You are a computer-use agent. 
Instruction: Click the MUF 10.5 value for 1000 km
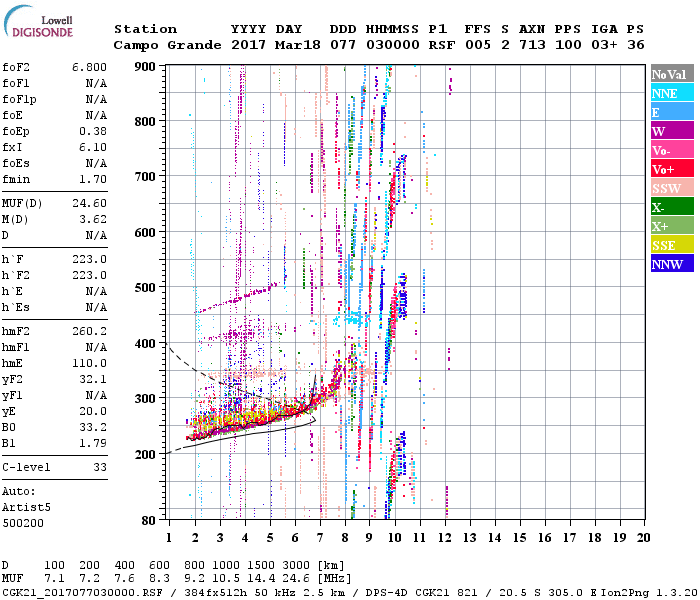pos(225,579)
